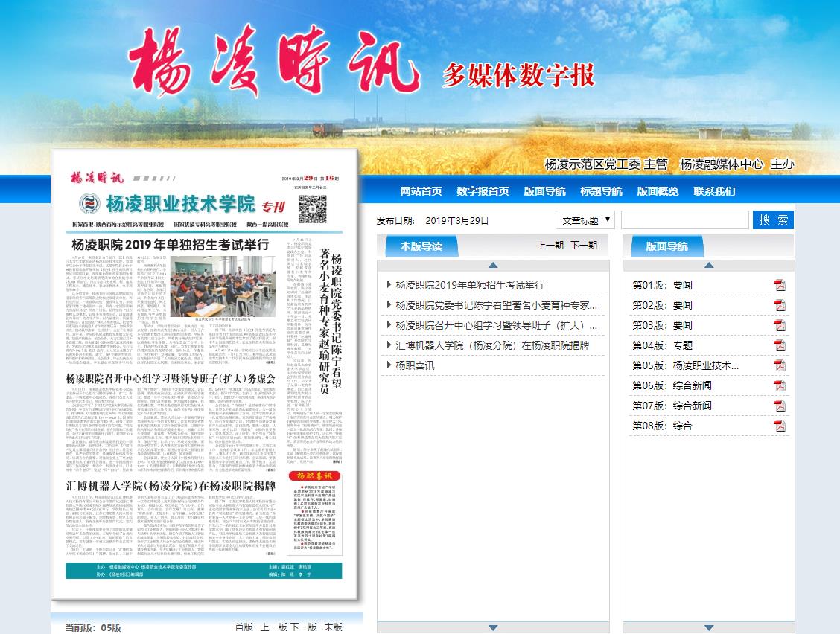Click PDF icon beside 第03版 要闻
Image resolution: width=840 pixels, height=634 pixels.
pos(779,325)
